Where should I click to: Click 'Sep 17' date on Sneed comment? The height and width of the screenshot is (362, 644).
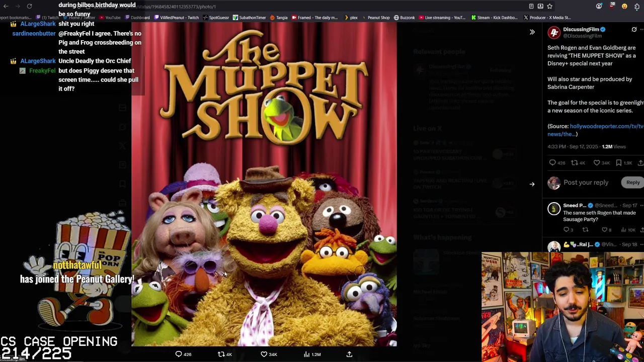click(x=629, y=206)
